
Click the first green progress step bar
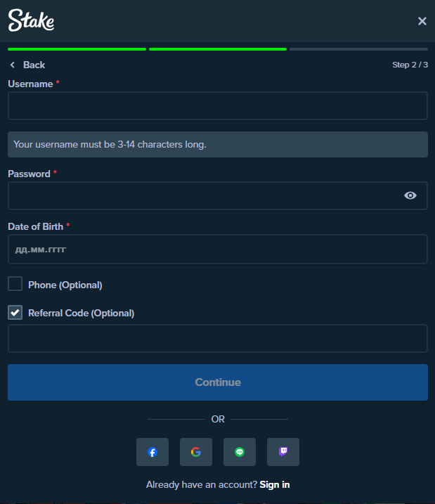(77, 49)
